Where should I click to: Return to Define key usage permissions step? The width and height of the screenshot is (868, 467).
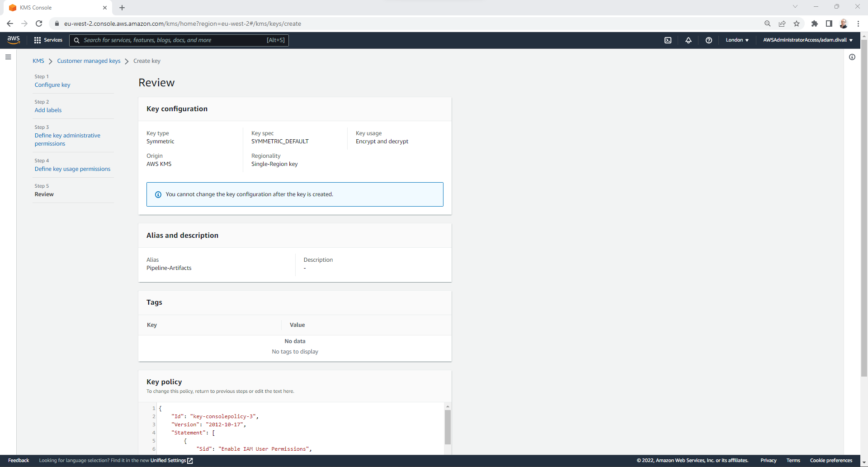72,169
